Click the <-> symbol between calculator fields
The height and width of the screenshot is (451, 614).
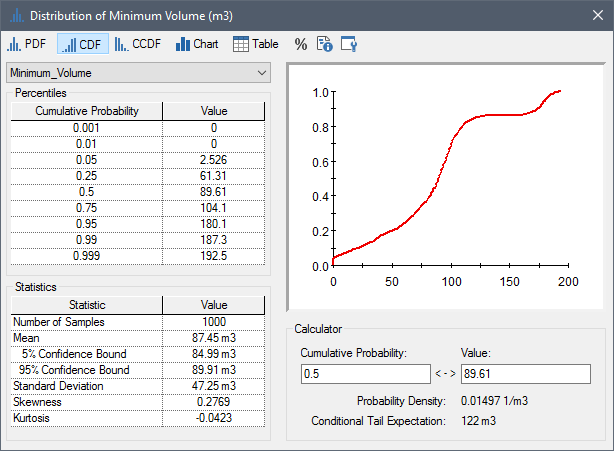446,374
